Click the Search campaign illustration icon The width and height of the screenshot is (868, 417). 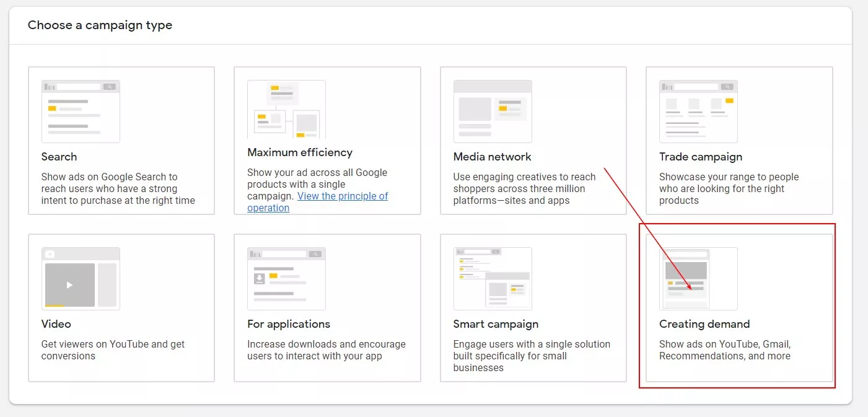click(81, 112)
